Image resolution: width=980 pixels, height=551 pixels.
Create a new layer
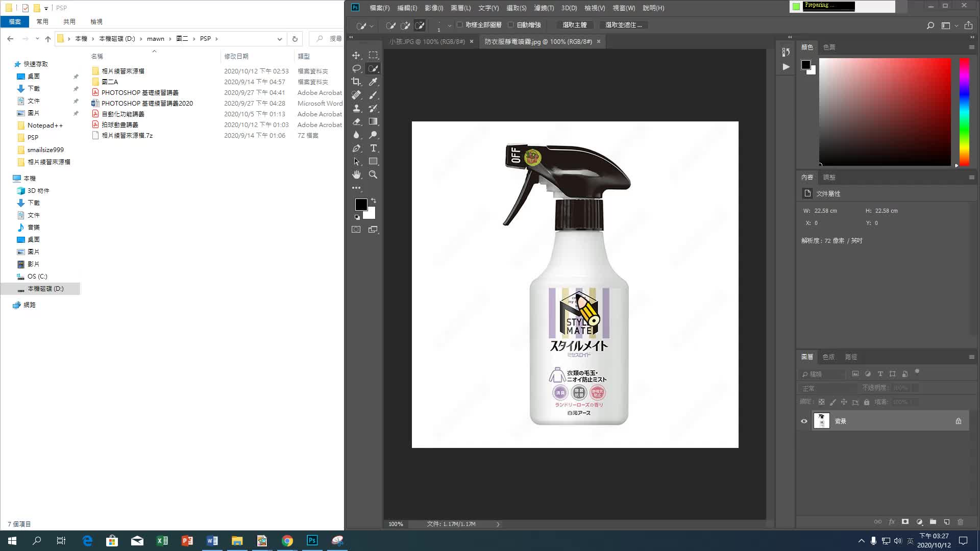pyautogui.click(x=947, y=522)
